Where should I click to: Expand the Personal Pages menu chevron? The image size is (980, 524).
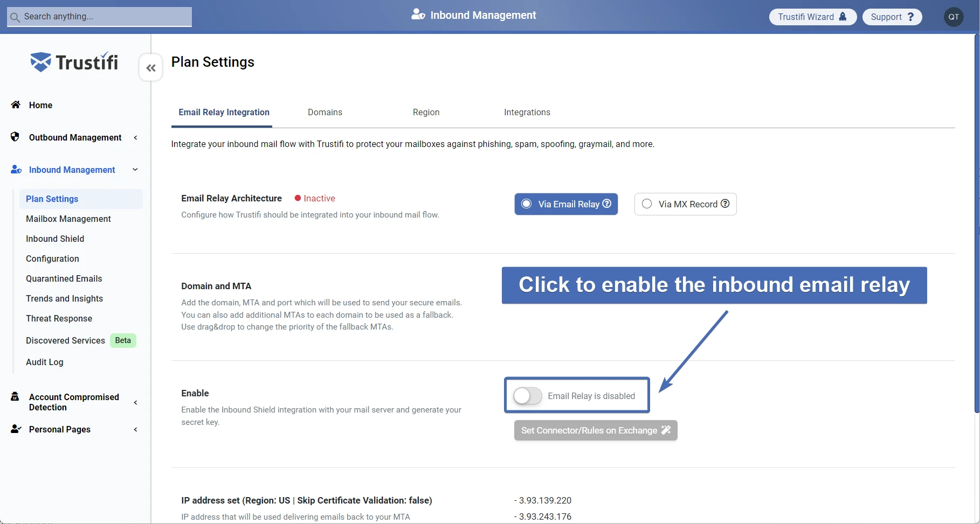click(x=135, y=430)
